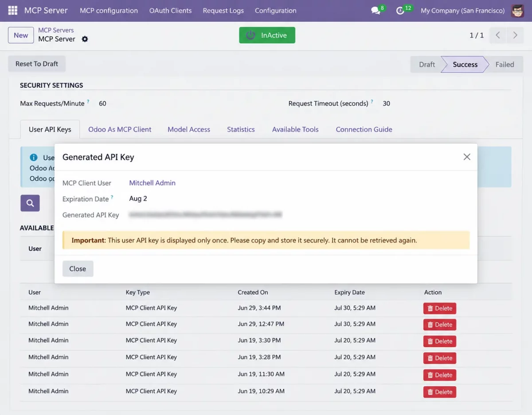Open the messages chat icon with badge 8
Image resolution: width=532 pixels, height=415 pixels.
point(376,11)
